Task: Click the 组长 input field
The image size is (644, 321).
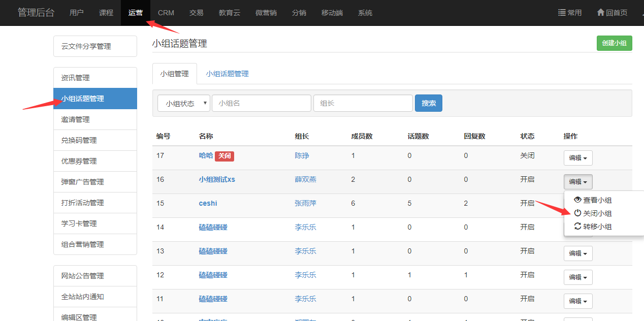Action: pyautogui.click(x=363, y=103)
